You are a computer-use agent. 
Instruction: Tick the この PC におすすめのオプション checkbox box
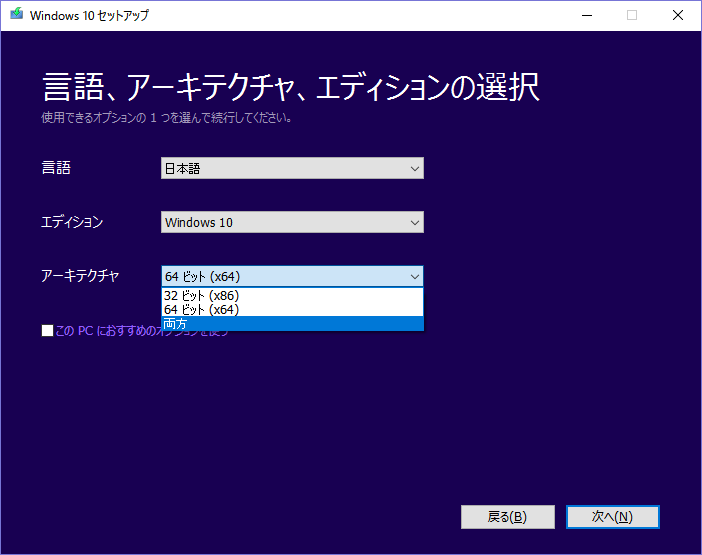click(47, 331)
